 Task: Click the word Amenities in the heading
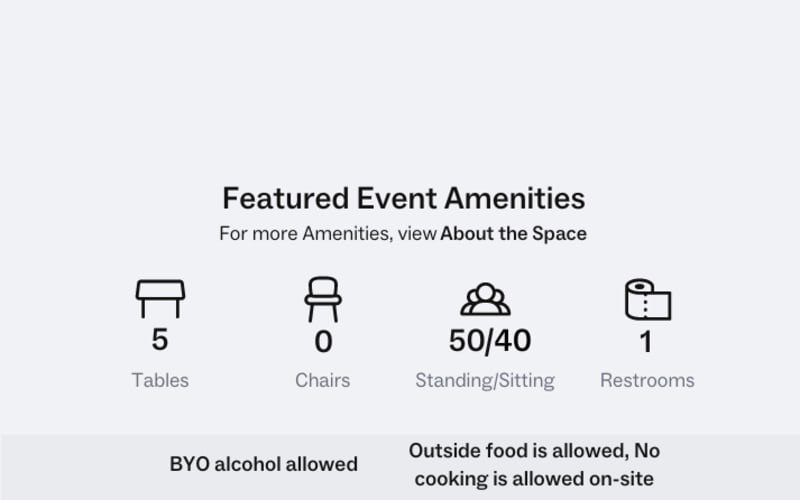coord(515,198)
